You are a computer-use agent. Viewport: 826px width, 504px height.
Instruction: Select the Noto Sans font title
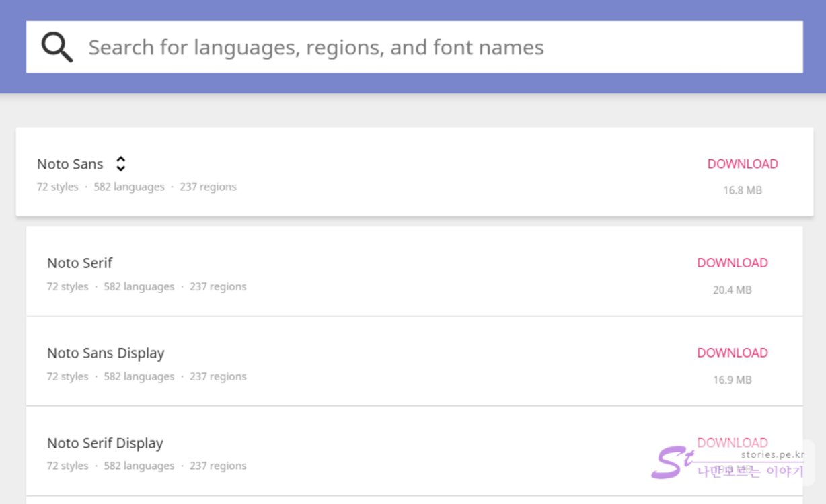pyautogui.click(x=70, y=164)
